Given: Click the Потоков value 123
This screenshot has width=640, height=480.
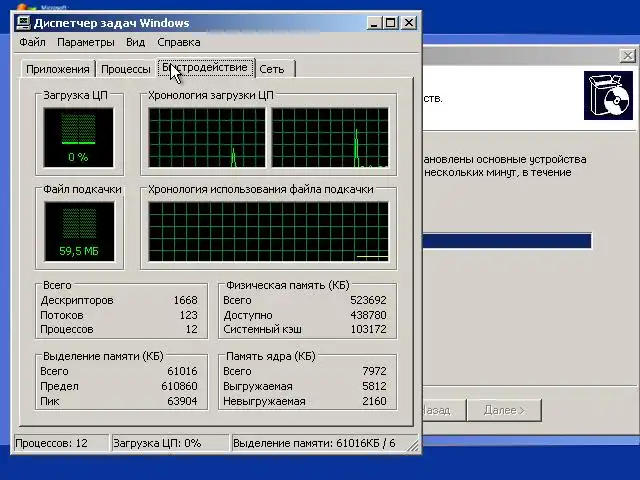Looking at the screenshot, I should click(x=189, y=315).
